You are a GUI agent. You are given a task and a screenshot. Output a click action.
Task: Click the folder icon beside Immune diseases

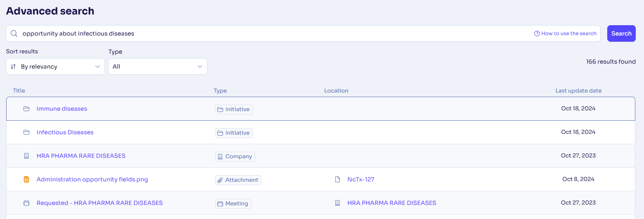26,109
